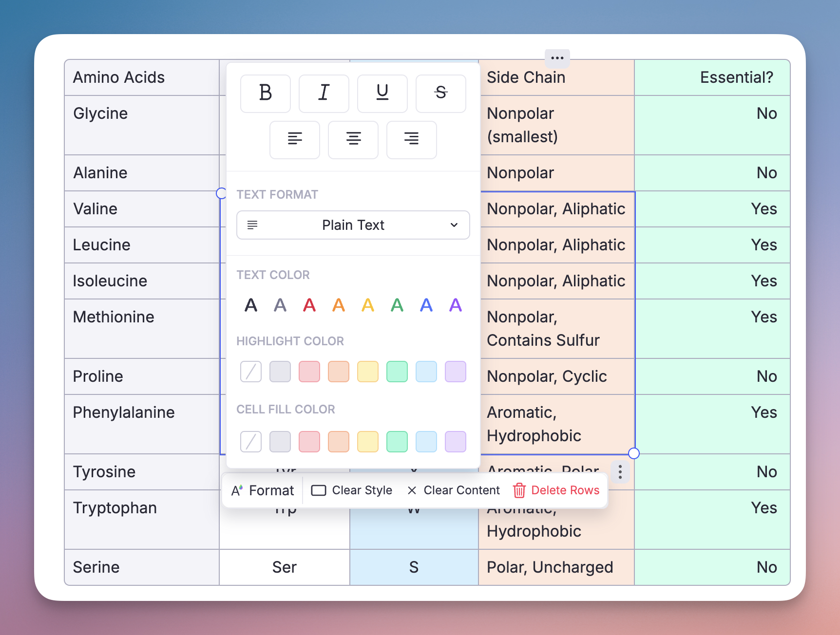This screenshot has width=840, height=635.
Task: Open the Plain Text format dropdown
Action: 353,225
